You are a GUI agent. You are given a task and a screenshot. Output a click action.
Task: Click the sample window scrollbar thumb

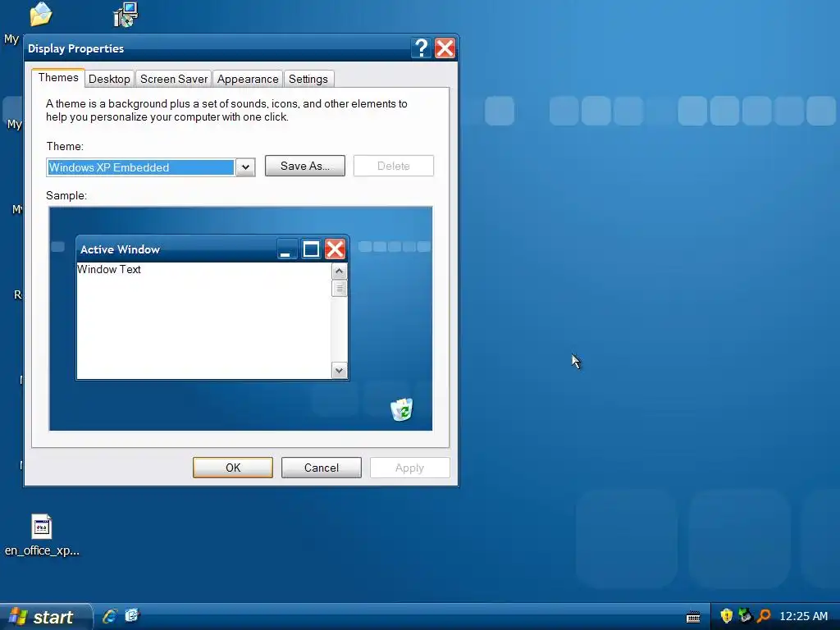point(339,288)
